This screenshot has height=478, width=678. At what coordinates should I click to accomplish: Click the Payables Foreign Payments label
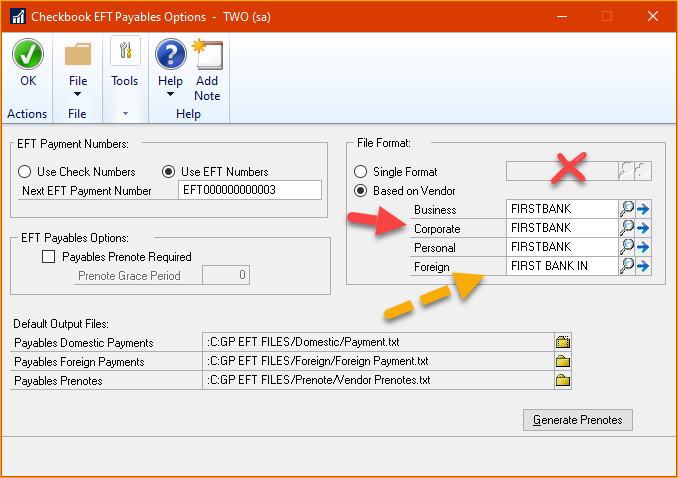coord(79,362)
